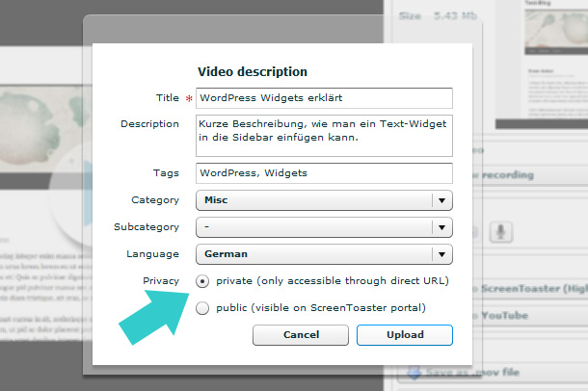Click 'private (only accessible through direct URL)' label
Image resolution: width=588 pixels, height=391 pixels.
click(333, 281)
